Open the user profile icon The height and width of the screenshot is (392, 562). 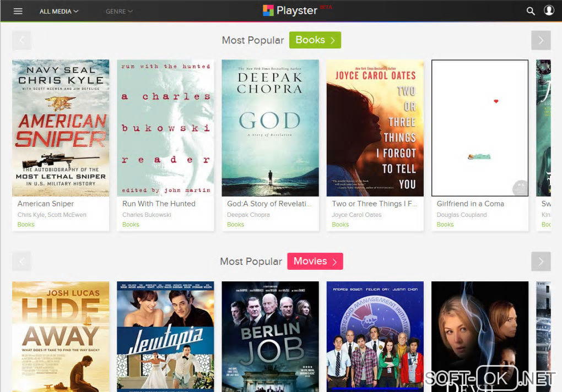tap(549, 10)
